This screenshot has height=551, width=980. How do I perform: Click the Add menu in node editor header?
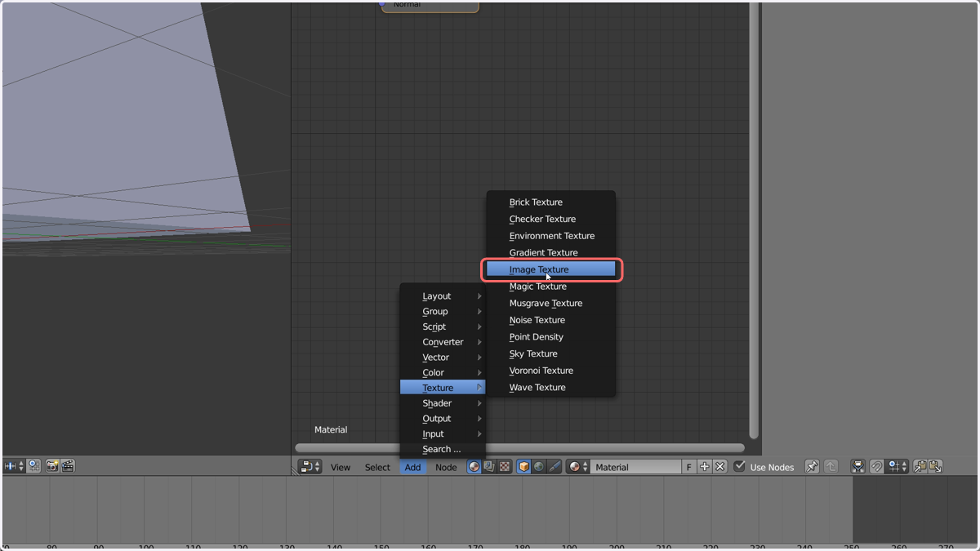pos(413,467)
